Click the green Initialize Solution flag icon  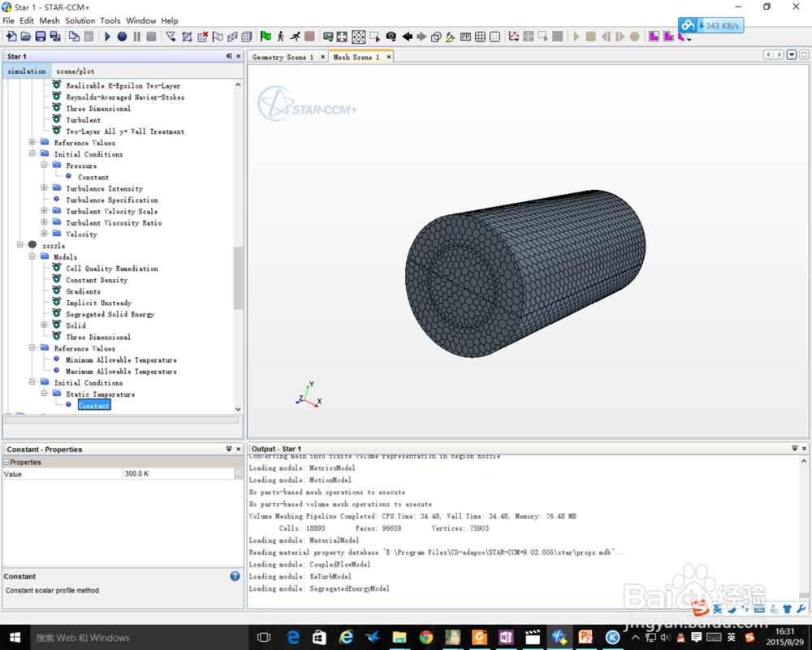[x=266, y=37]
